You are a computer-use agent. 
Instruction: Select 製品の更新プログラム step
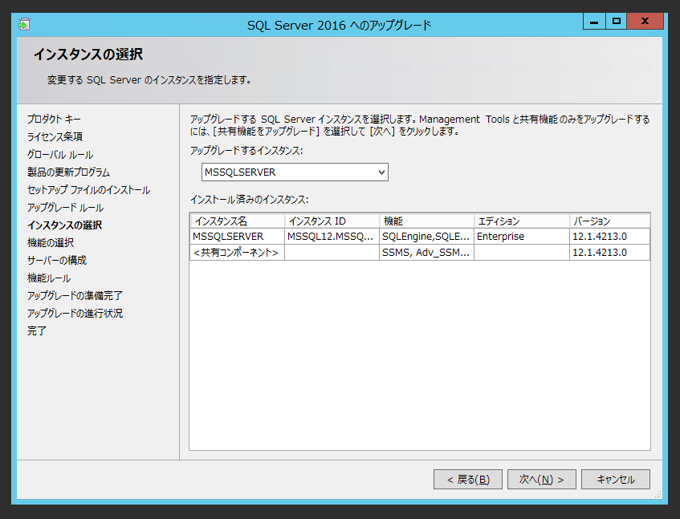68,172
